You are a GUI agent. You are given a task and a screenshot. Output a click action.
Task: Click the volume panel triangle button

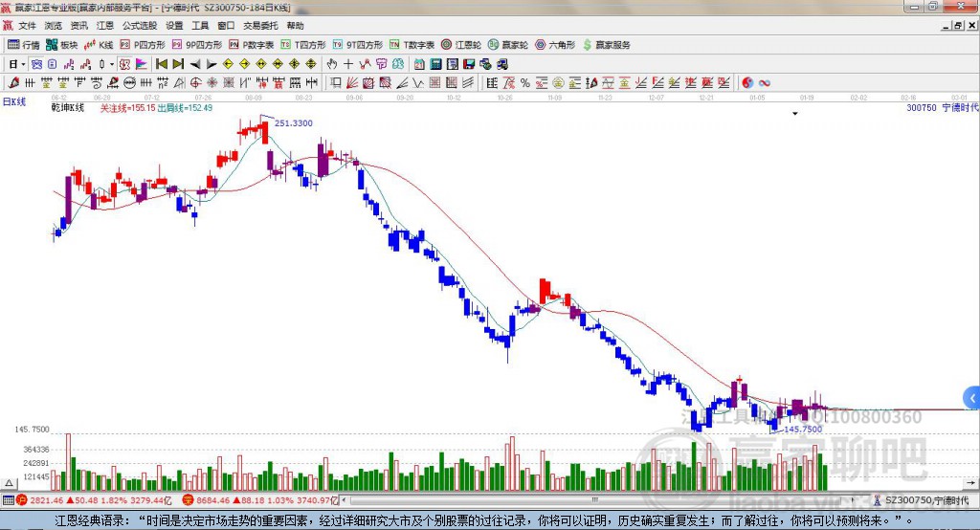(9, 483)
